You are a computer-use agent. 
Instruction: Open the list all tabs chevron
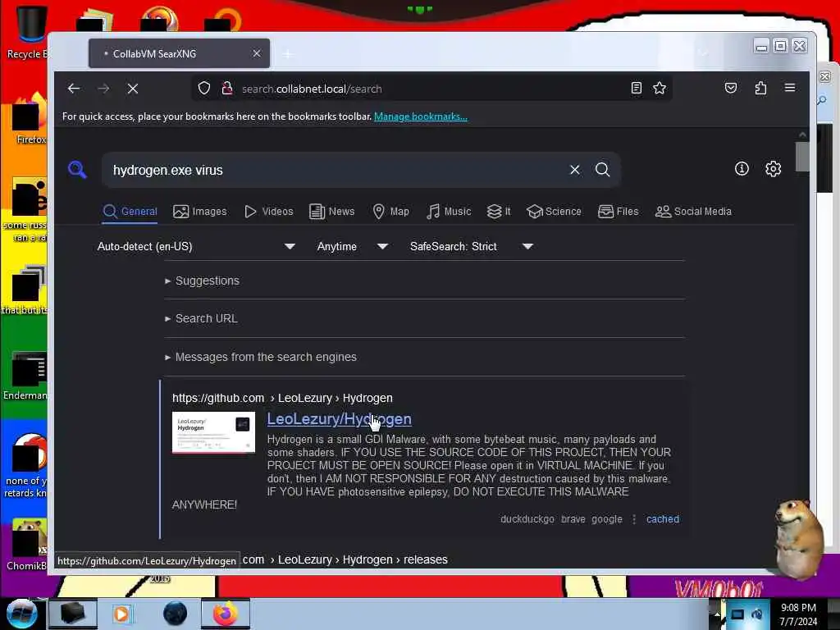[703, 53]
